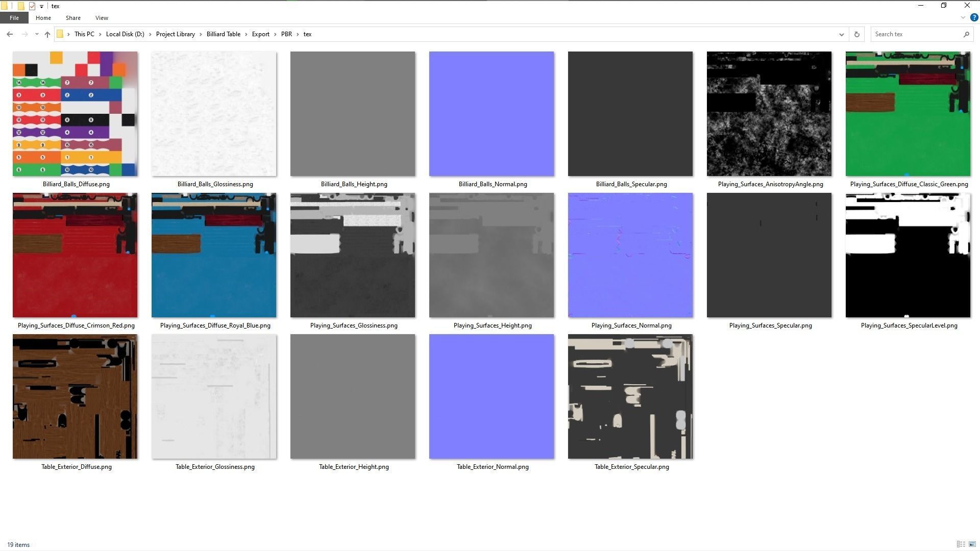
Task: Open the File menu
Action: [14, 18]
